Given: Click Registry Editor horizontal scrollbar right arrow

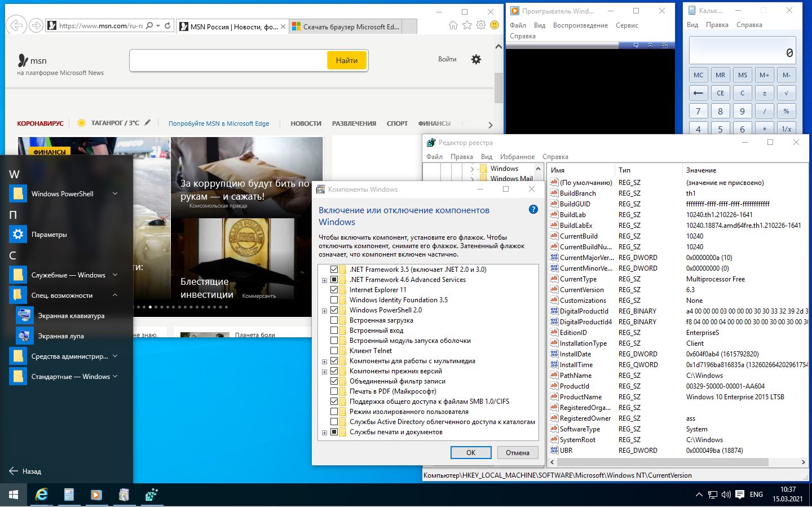Looking at the screenshot, I should click(804, 462).
